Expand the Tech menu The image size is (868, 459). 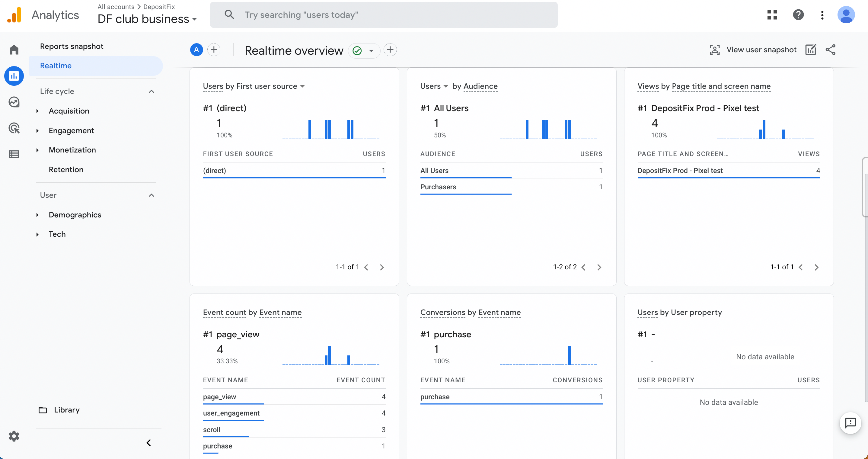(37, 234)
